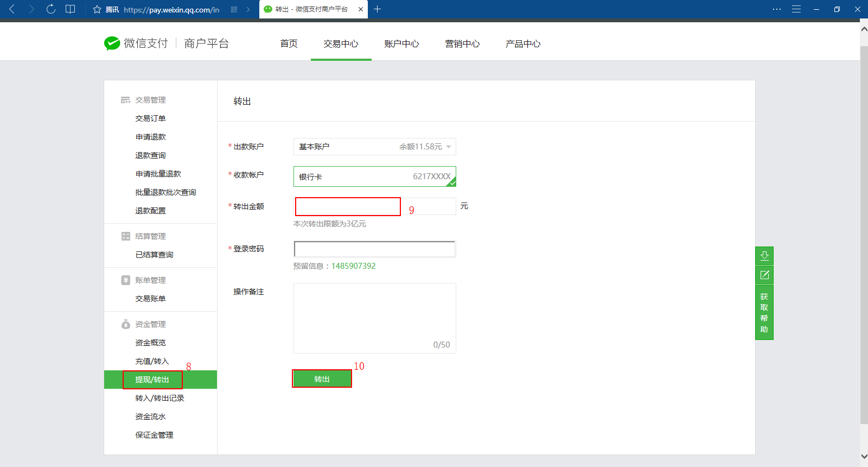868x467 pixels.
Task: Open the browser three-dots more menu
Action: 777,9
